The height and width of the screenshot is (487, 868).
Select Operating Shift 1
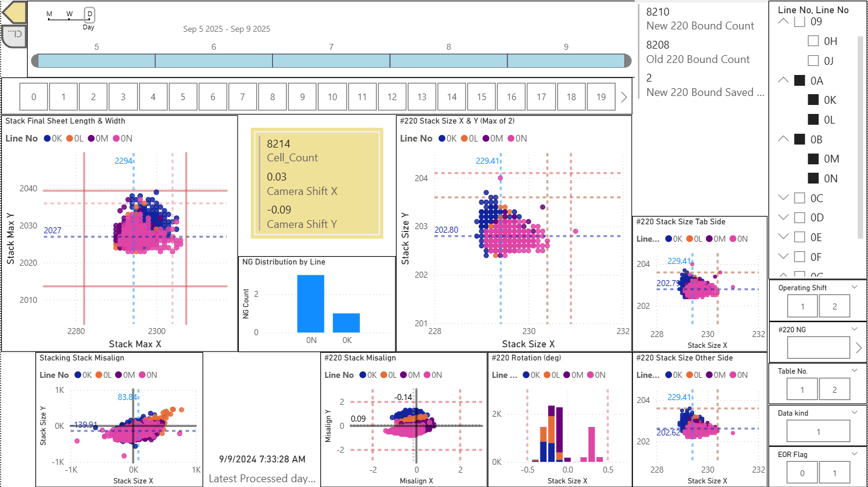[x=802, y=306]
